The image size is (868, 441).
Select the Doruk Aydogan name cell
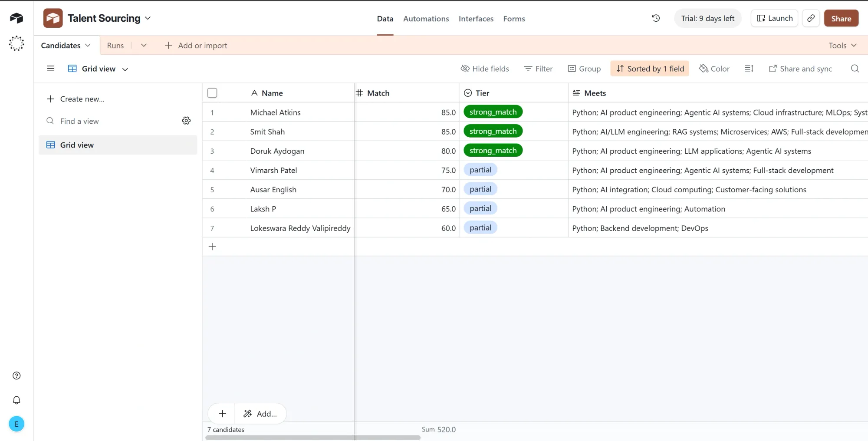pyautogui.click(x=299, y=151)
